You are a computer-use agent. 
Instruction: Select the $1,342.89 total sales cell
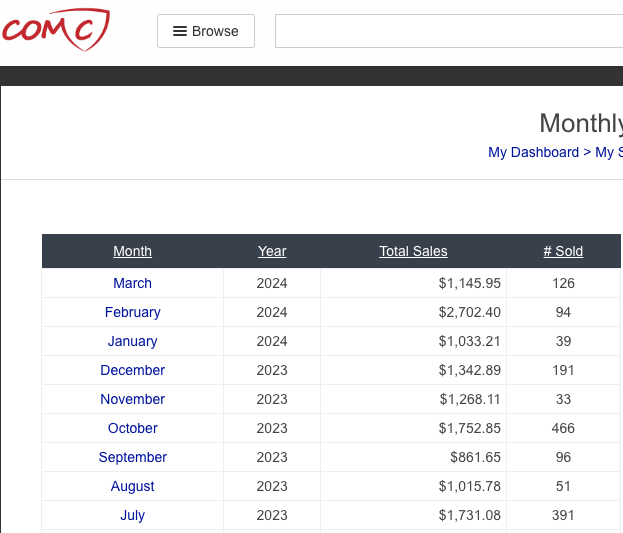click(413, 370)
